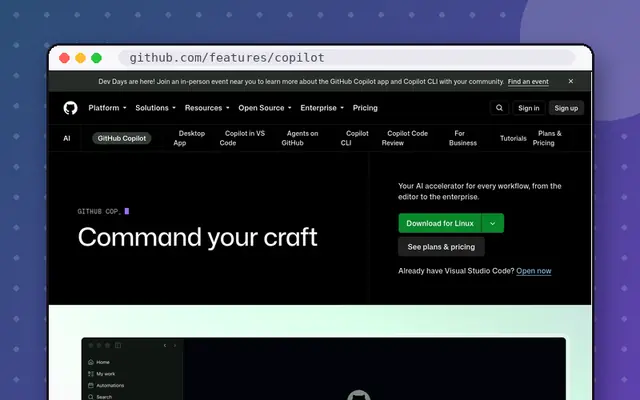Screen dimensions: 640x400
Task: Click See plans & pricing button
Action: [x=441, y=247]
